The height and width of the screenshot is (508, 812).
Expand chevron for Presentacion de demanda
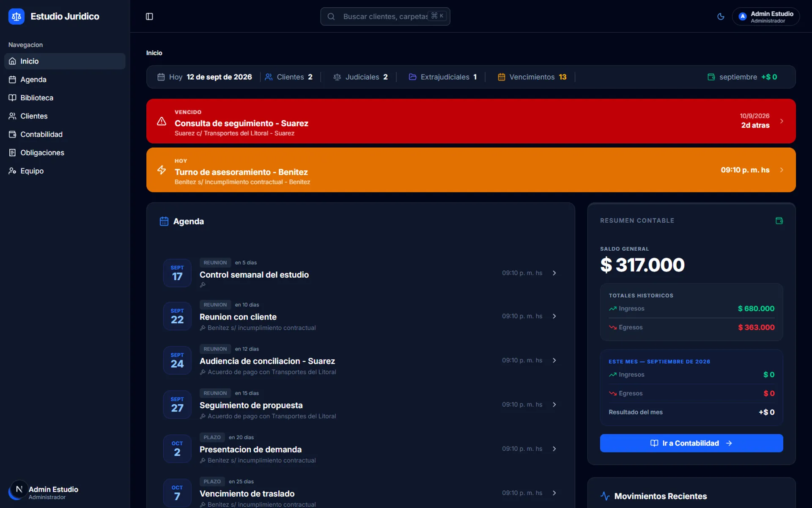point(554,449)
